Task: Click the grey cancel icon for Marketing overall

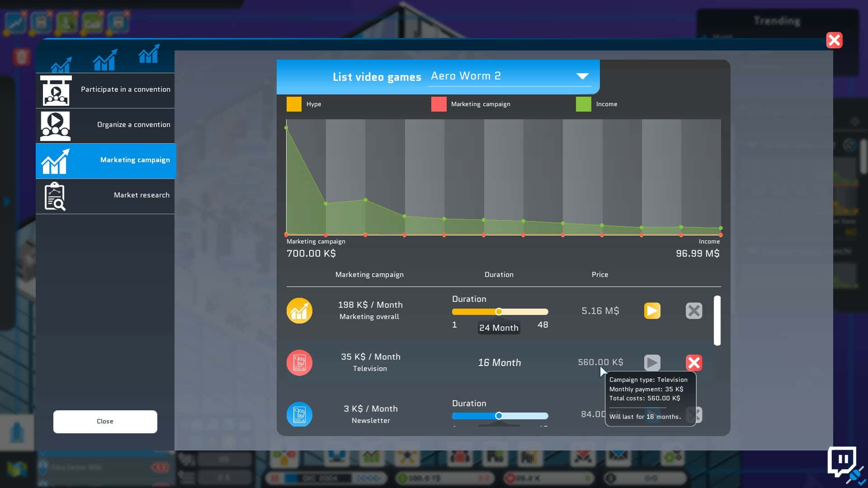Action: pos(693,311)
